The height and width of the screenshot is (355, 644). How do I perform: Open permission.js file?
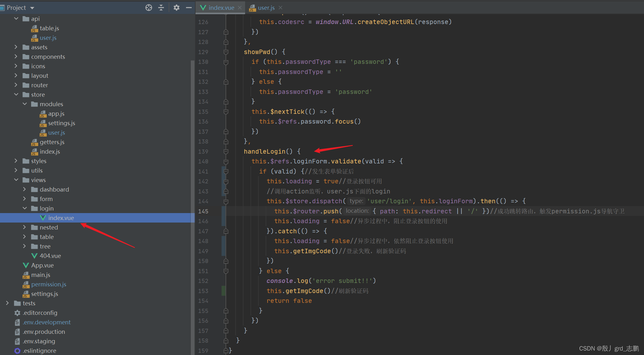(49, 284)
